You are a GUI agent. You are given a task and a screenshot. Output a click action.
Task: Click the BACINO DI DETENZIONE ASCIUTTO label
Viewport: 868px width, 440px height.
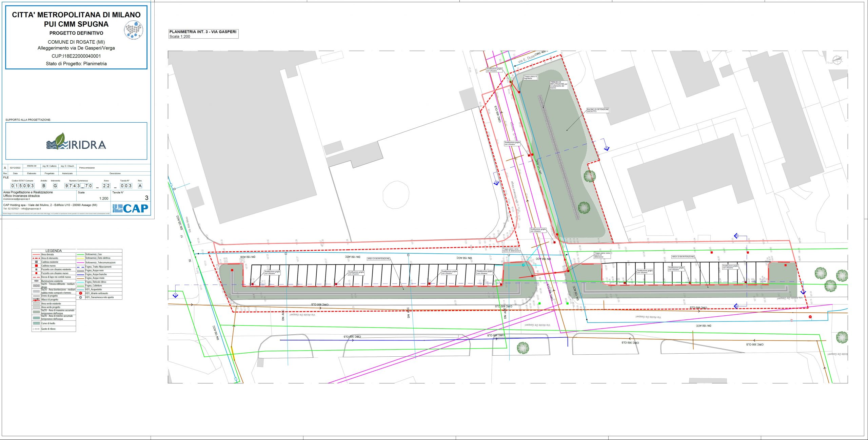pyautogui.click(x=598, y=110)
